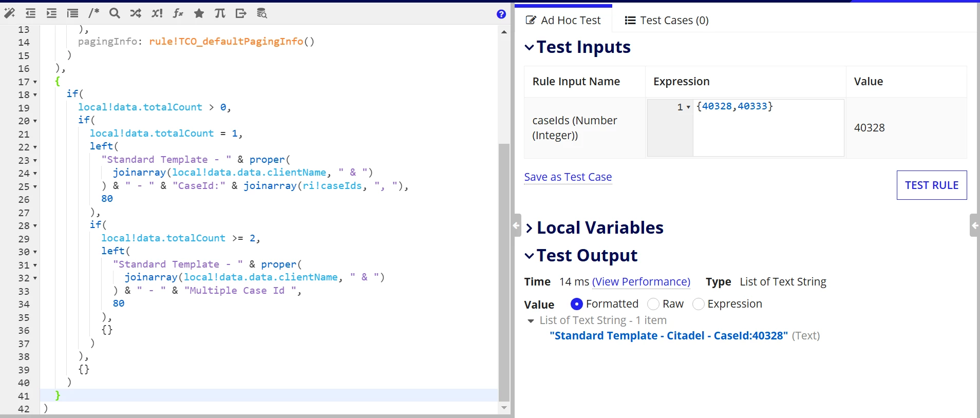980x418 pixels.
Task: Select the Expression value option
Action: tap(698, 304)
